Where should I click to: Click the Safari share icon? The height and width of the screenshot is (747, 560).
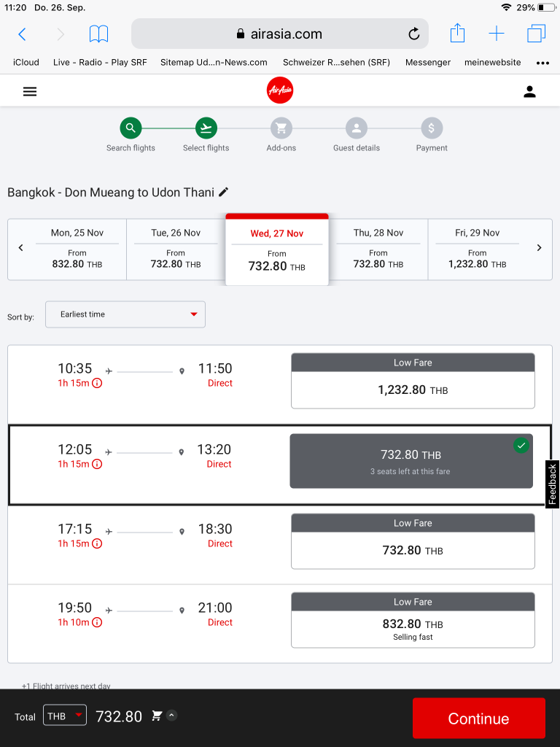(457, 34)
